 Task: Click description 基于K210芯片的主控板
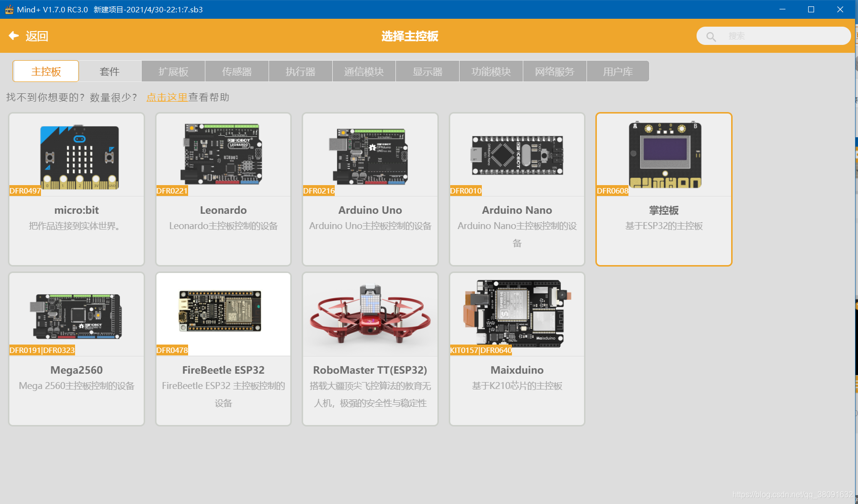coord(517,386)
